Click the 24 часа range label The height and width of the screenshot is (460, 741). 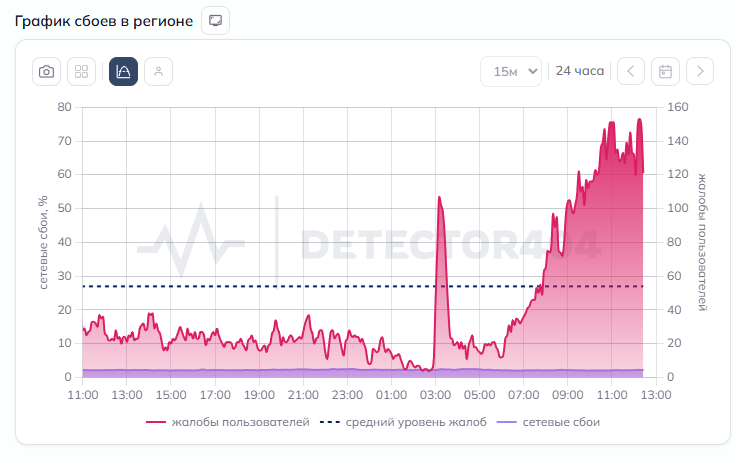[580, 71]
